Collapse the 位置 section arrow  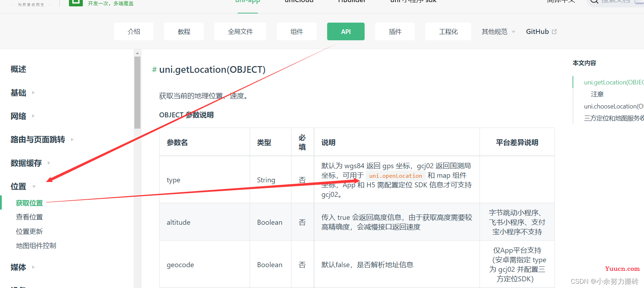coord(34,187)
